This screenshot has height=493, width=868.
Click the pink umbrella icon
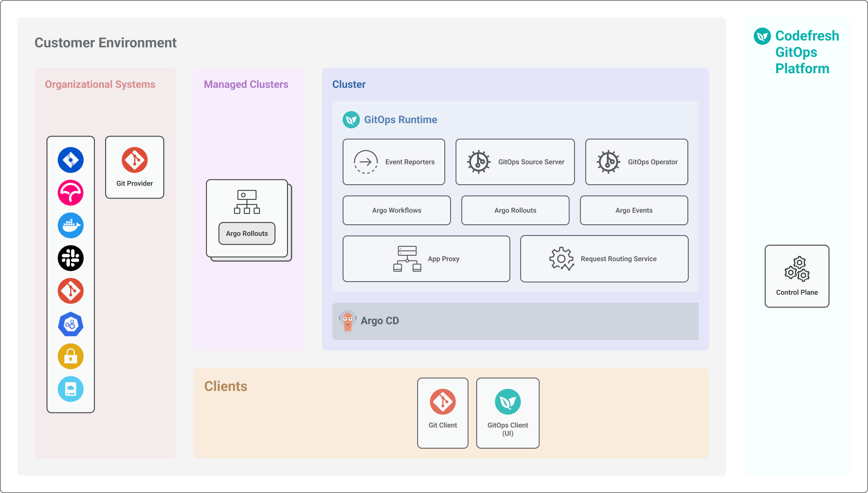[71, 192]
